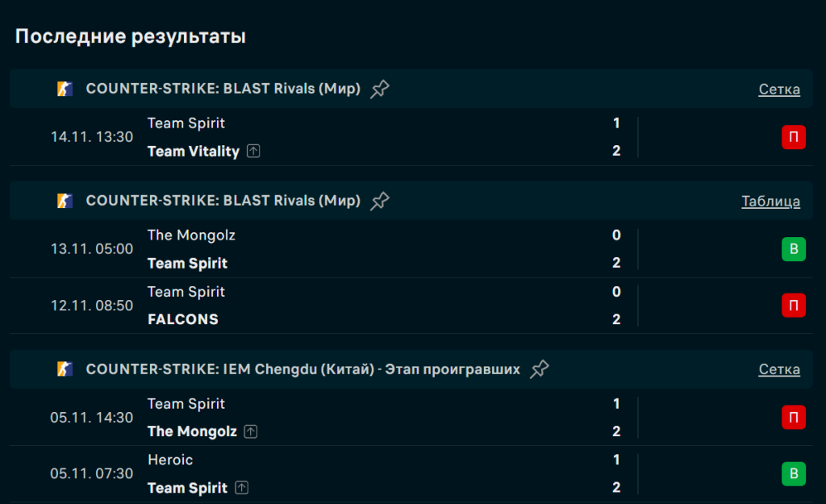Click the advancement arrow icon beside The Mongolz
Viewport: 826px width, 504px height.
click(x=251, y=431)
